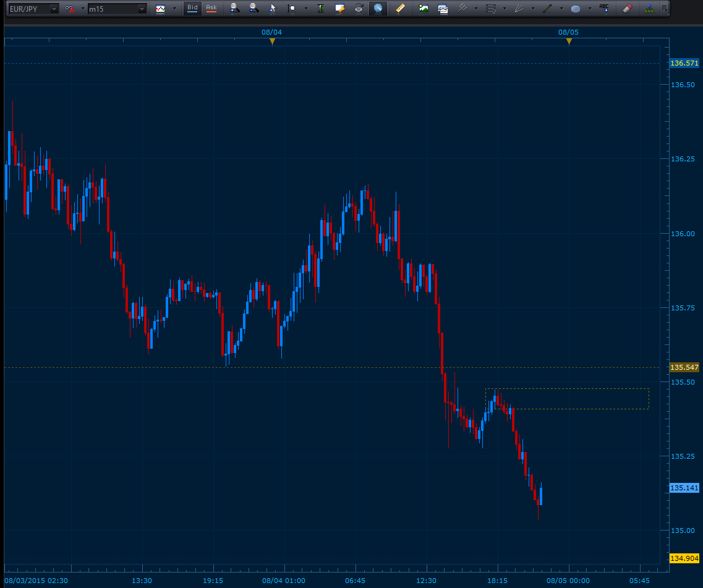Switch chart prices to Ask
This screenshot has height=588, width=703.
(211, 9)
